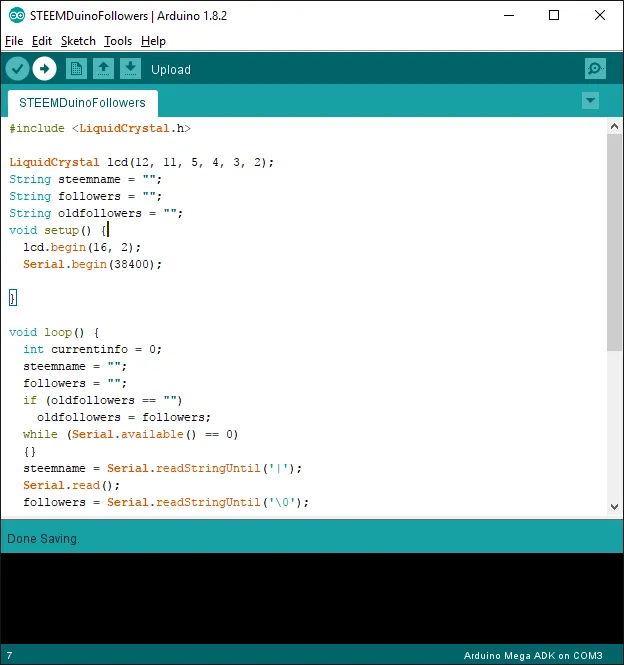
Task: Click the 'String oldfollowers' declaration line
Action: (96, 213)
